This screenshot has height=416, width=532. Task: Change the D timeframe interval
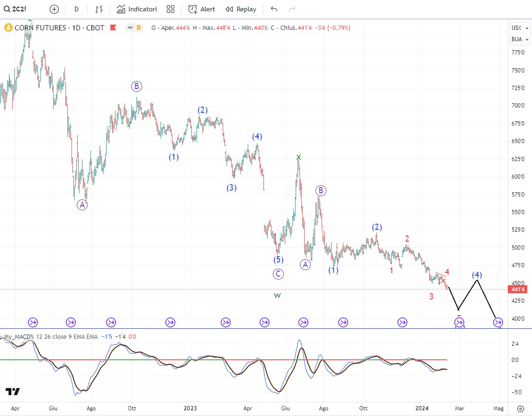76,9
